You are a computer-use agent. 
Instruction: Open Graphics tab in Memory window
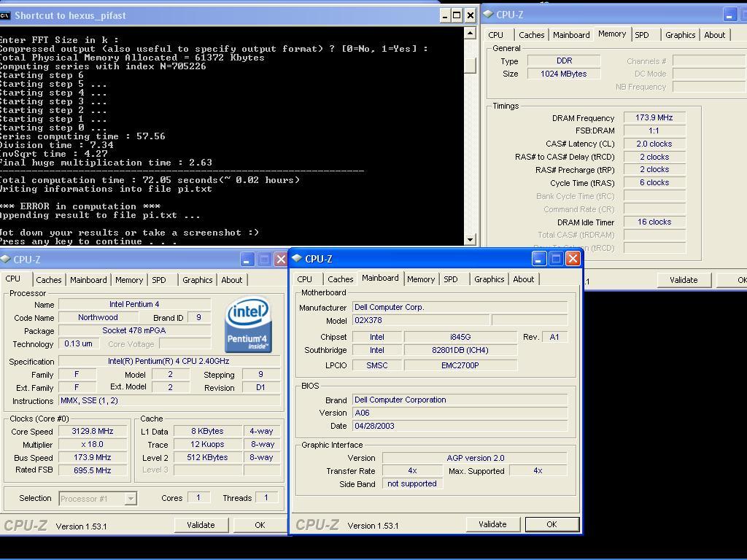(680, 35)
